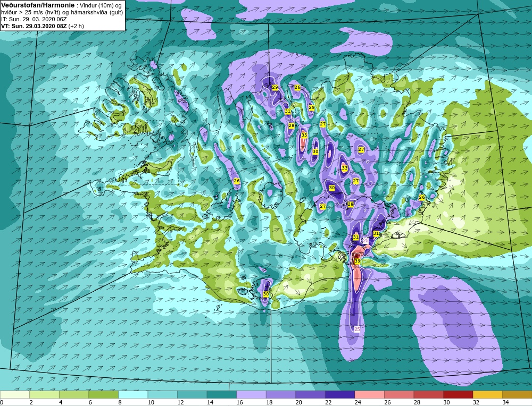Viewport: 532px width, 406px height.
Task: Click the 30–32 m/s dark red legend swatch
Action: (x=458, y=394)
